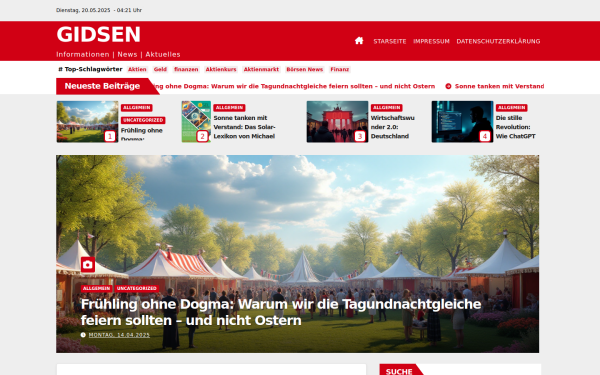Click the date text Dienstag, 20.05.2025
This screenshot has width=600, height=375.
[83, 10]
